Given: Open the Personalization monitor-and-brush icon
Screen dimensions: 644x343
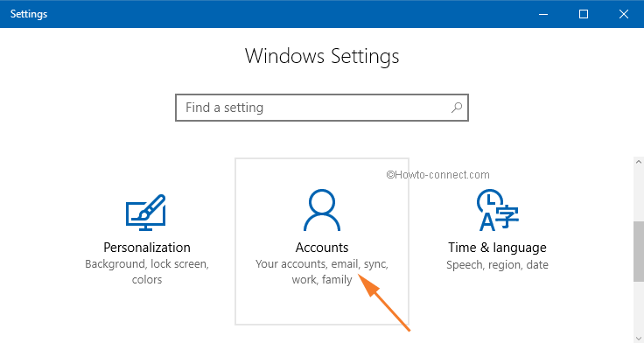Looking at the screenshot, I should point(146,213).
